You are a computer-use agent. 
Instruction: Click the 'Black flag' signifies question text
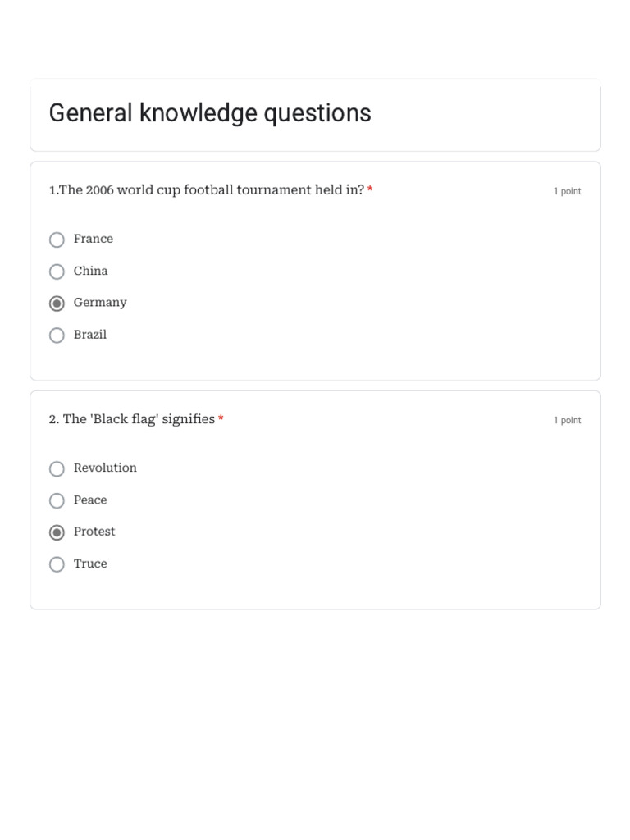(132, 419)
